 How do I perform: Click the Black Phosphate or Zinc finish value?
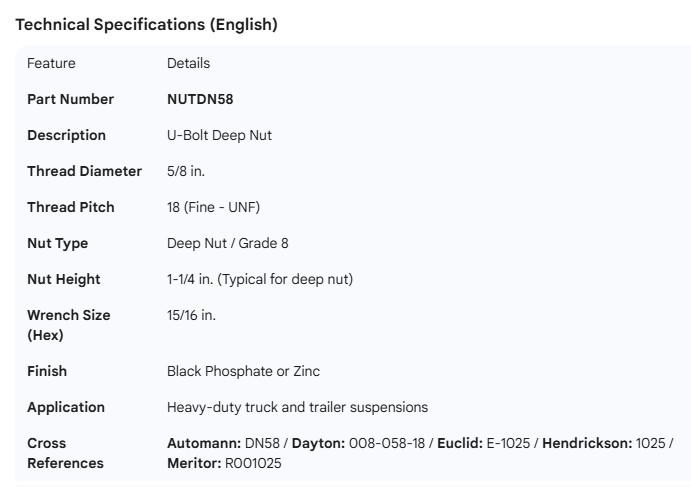pos(243,371)
